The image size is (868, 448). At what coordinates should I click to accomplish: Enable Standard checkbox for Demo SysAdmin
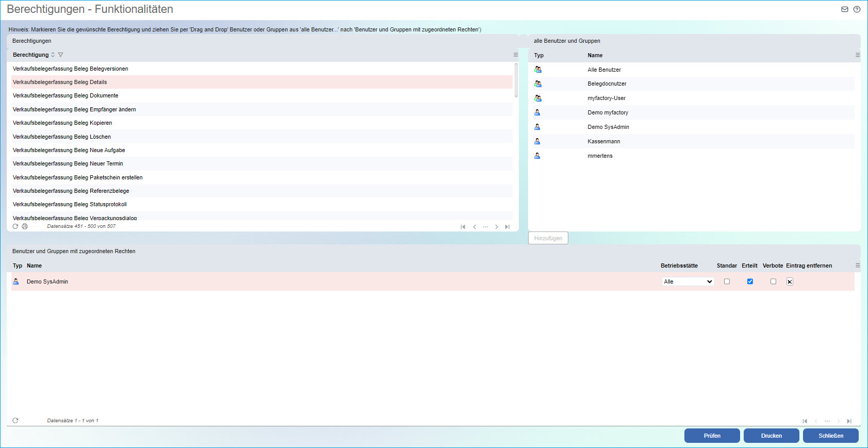pos(727,281)
